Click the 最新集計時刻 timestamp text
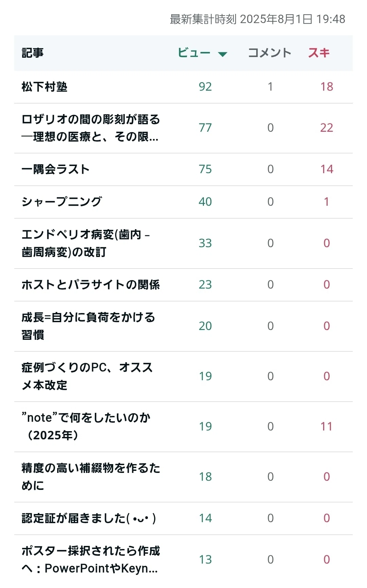The image size is (367, 588). pos(258,19)
